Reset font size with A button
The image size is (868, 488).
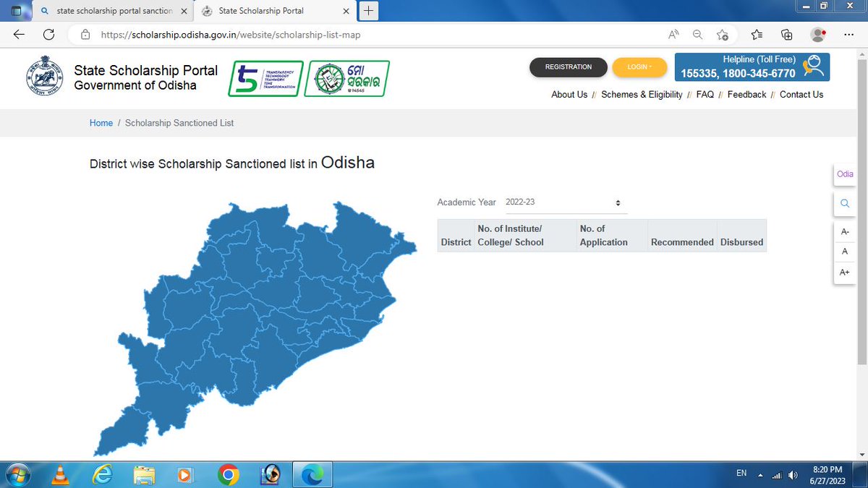click(x=844, y=252)
